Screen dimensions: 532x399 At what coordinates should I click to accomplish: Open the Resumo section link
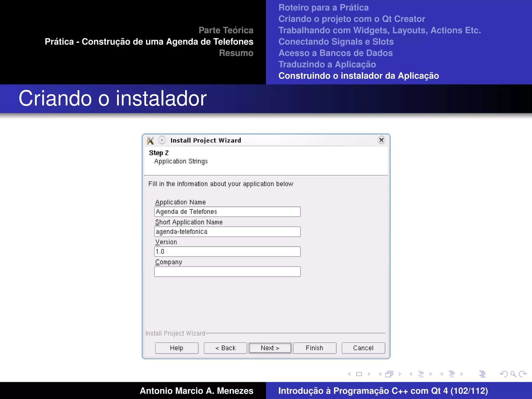point(236,53)
